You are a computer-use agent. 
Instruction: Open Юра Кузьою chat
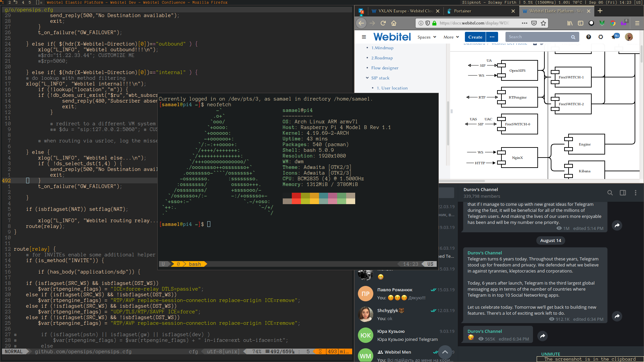point(406,335)
